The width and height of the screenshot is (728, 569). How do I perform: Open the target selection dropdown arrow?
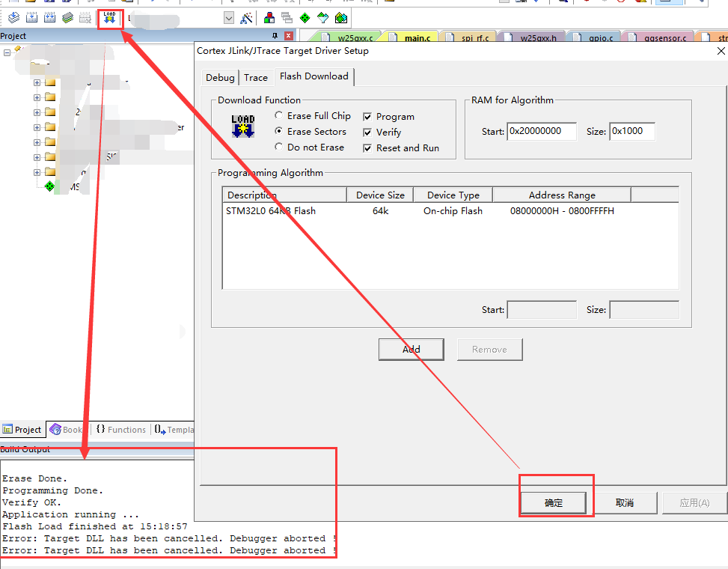[x=229, y=18]
